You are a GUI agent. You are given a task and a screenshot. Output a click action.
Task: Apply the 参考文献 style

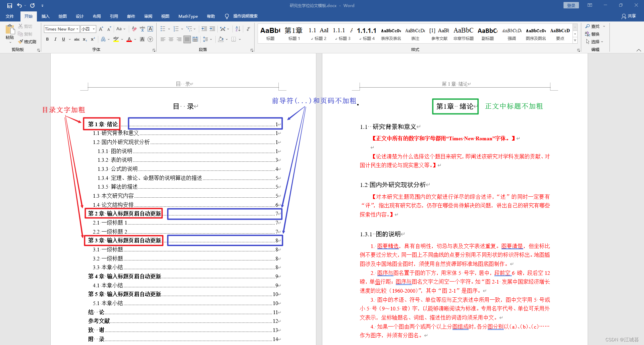pos(439,34)
